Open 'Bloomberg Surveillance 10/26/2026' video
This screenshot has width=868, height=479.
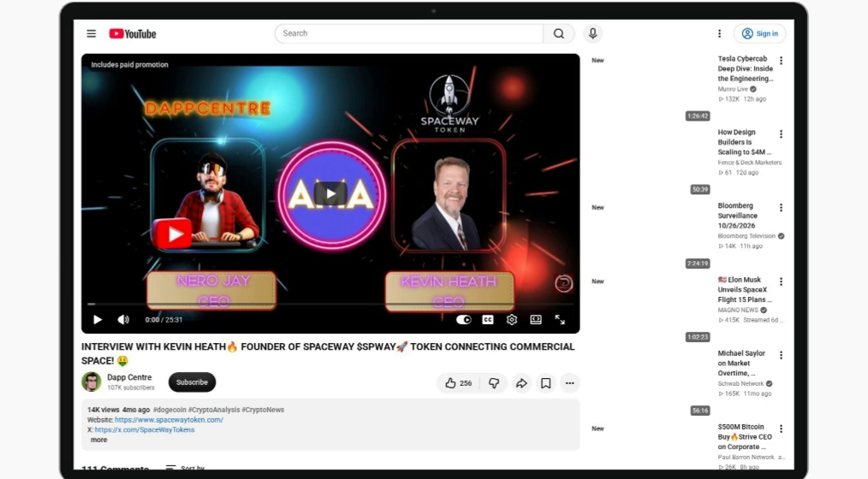[x=738, y=216]
